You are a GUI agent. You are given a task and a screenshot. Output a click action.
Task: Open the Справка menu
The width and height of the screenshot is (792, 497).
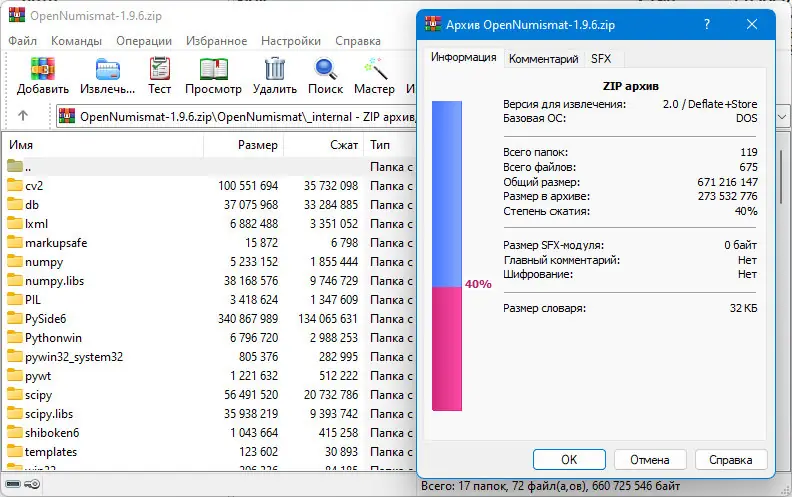(x=358, y=41)
